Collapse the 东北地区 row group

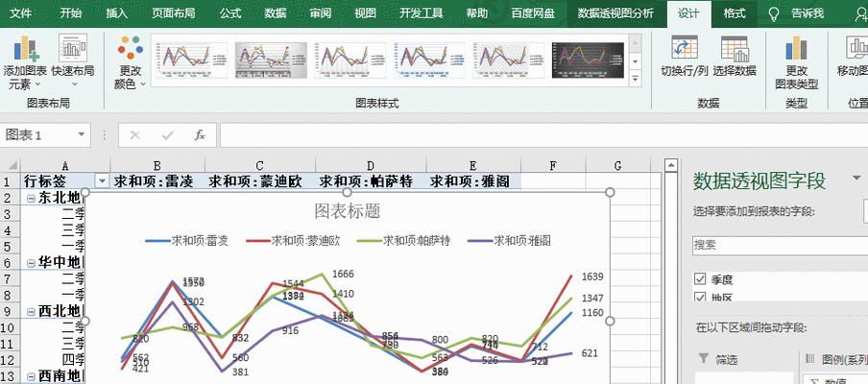(x=31, y=198)
